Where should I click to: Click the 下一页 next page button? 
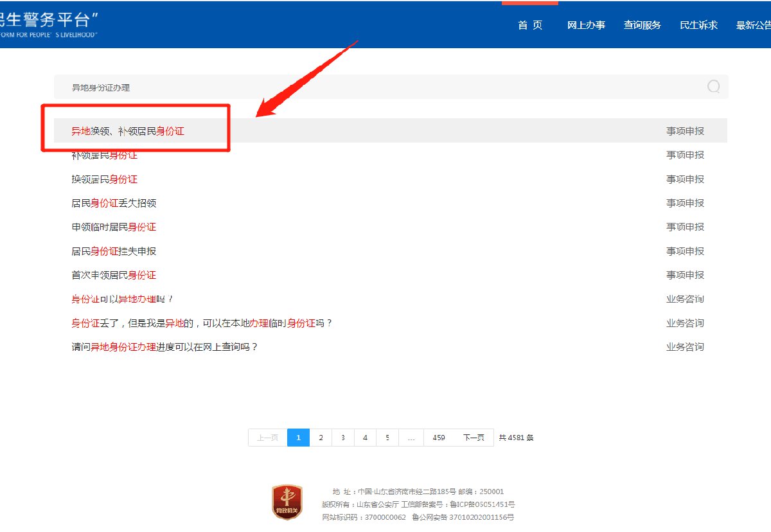point(474,438)
